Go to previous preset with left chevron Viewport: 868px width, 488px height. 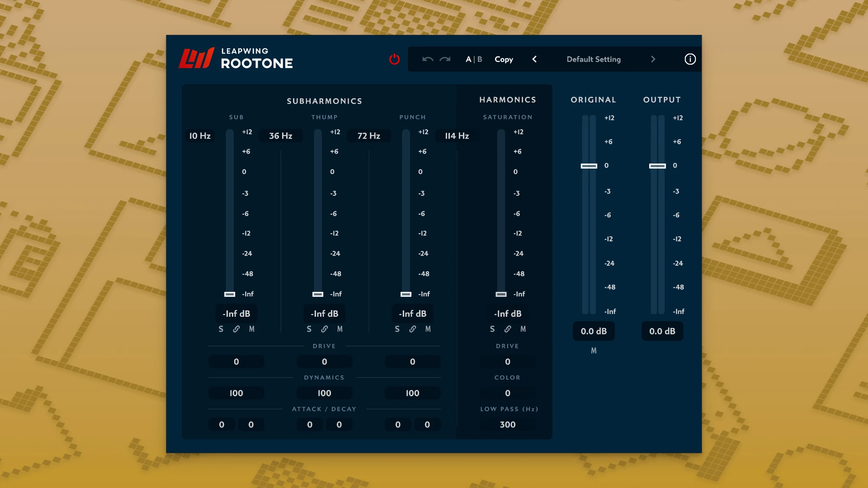coord(534,59)
